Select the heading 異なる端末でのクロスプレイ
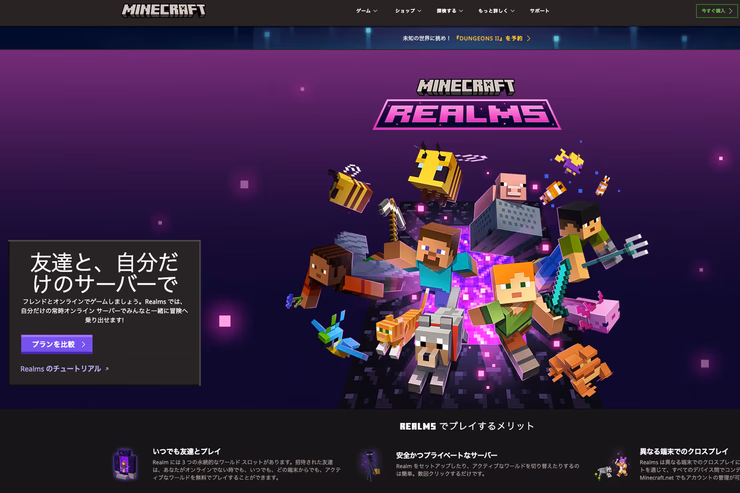This screenshot has width=740, height=493. click(683, 451)
